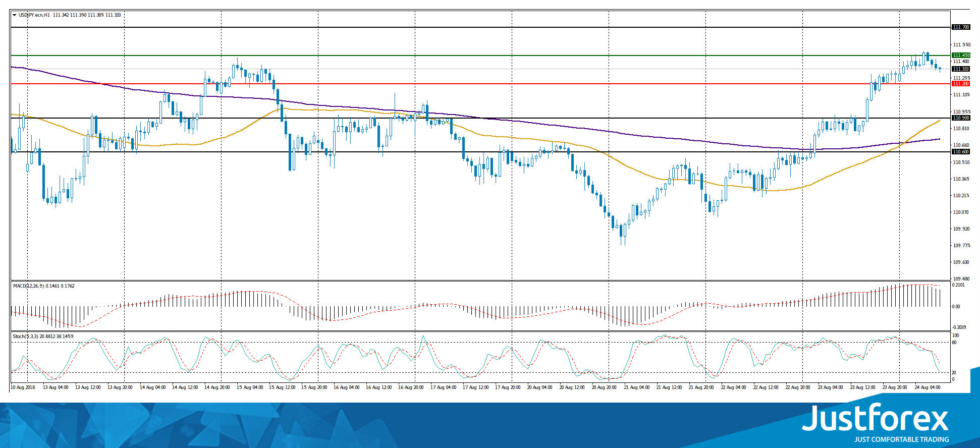The height and width of the screenshot is (448, 980).
Task: Click the 14 Aug 20:00 time label
Action: (x=217, y=387)
